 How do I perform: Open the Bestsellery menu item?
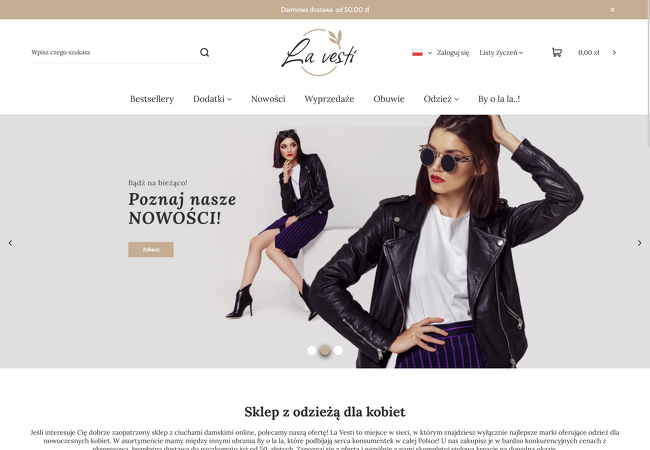[152, 99]
